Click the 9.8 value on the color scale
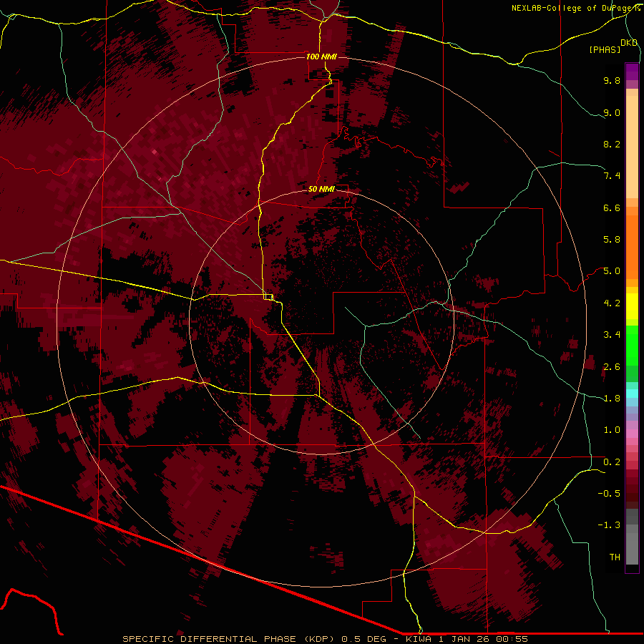 612,80
